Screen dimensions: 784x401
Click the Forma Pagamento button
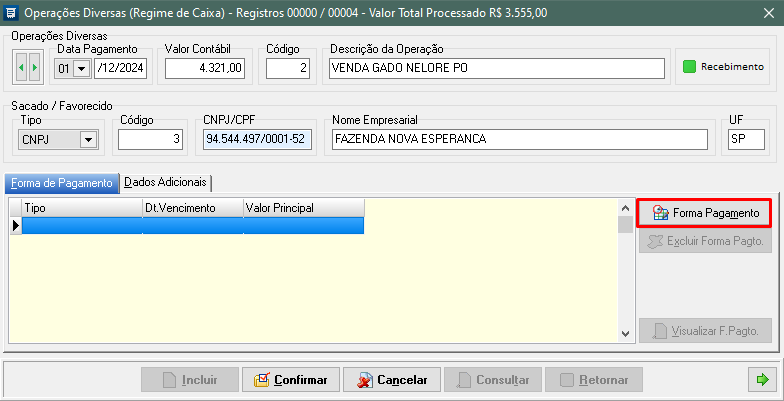(706, 213)
